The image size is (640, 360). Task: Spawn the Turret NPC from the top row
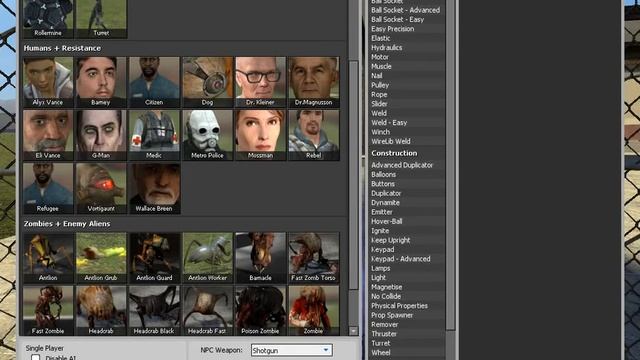101,19
